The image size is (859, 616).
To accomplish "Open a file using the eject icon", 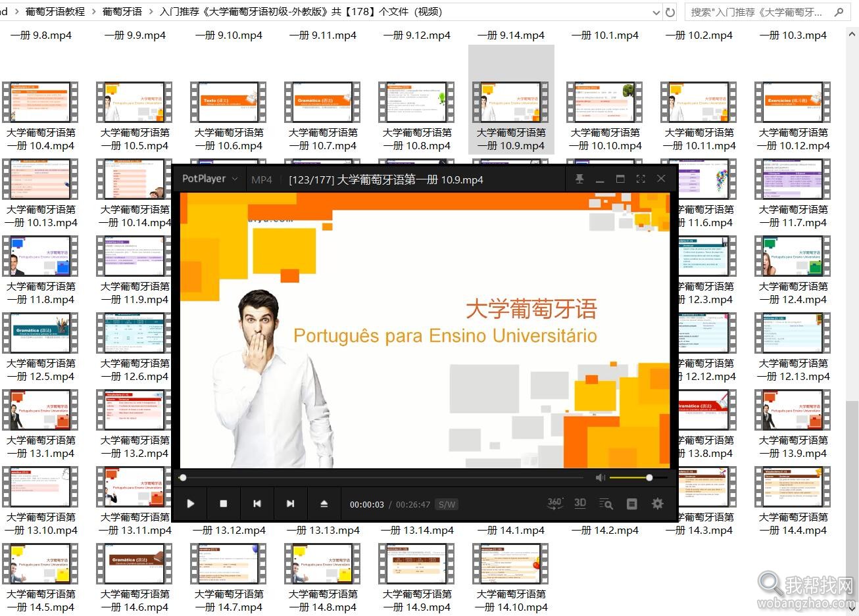I will tap(324, 504).
